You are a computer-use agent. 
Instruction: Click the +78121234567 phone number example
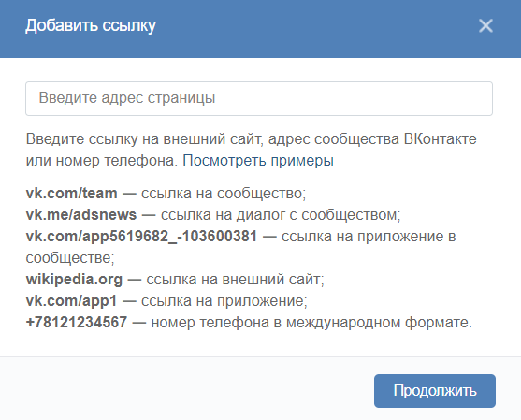77,323
